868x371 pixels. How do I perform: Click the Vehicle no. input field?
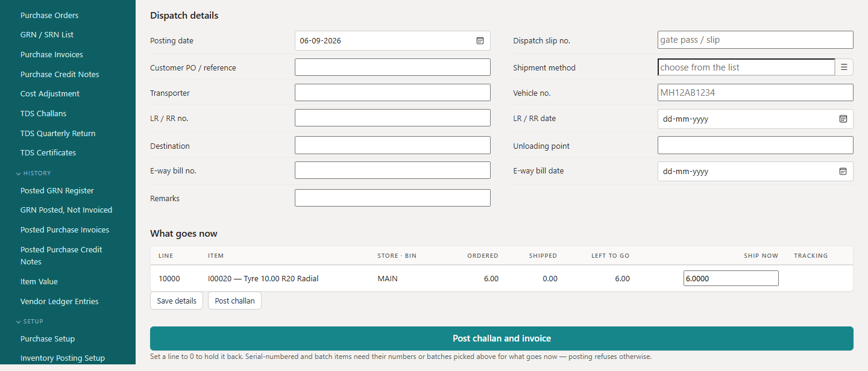tap(755, 93)
